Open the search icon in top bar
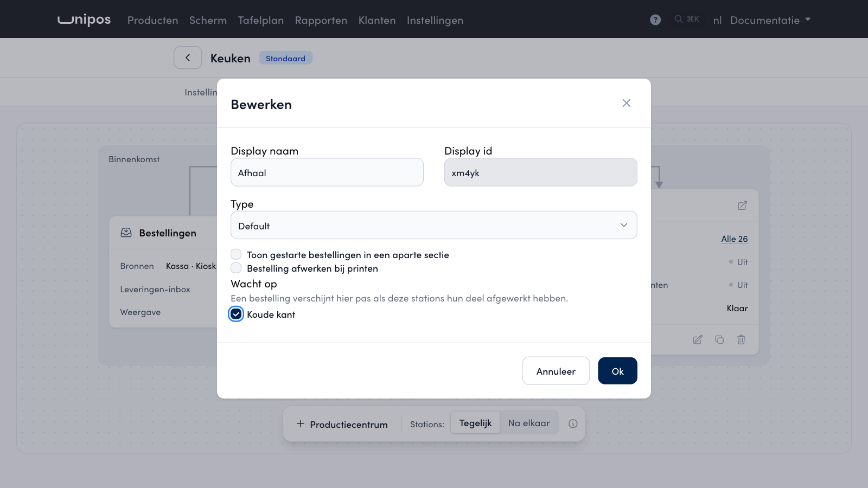Screen dimensions: 868x488 click(678, 19)
